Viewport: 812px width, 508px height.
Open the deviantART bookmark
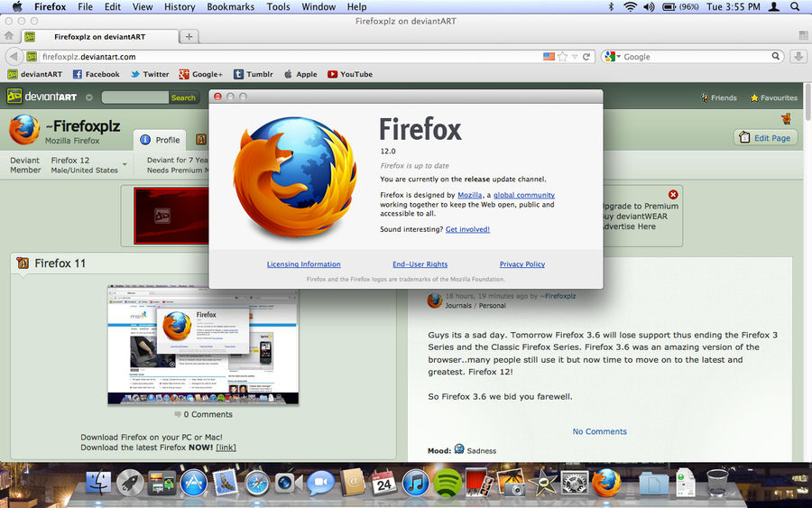34,74
